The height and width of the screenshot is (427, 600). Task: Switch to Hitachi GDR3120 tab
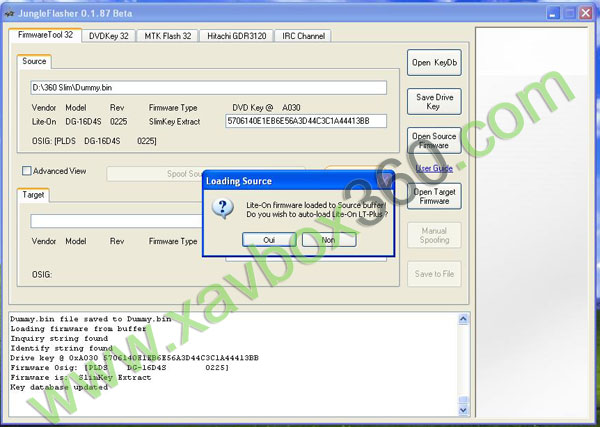click(236, 36)
